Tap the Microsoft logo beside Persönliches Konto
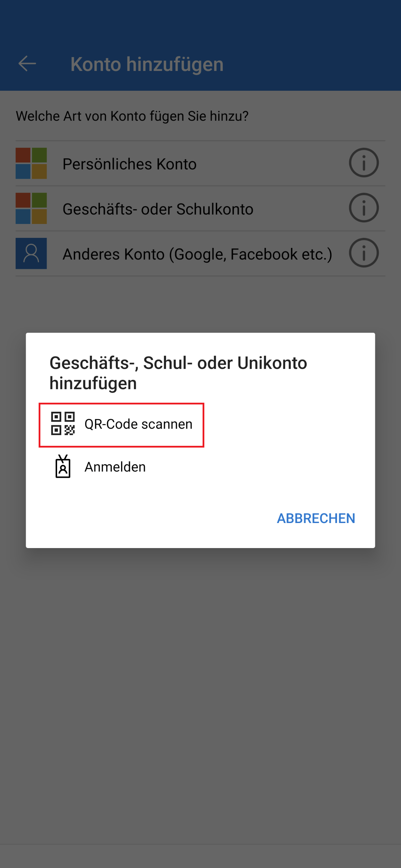This screenshot has height=868, width=401. [x=31, y=163]
